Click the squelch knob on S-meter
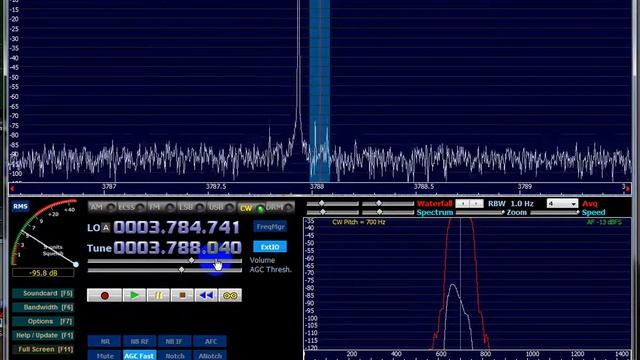The width and height of the screenshot is (640, 360). [76, 264]
